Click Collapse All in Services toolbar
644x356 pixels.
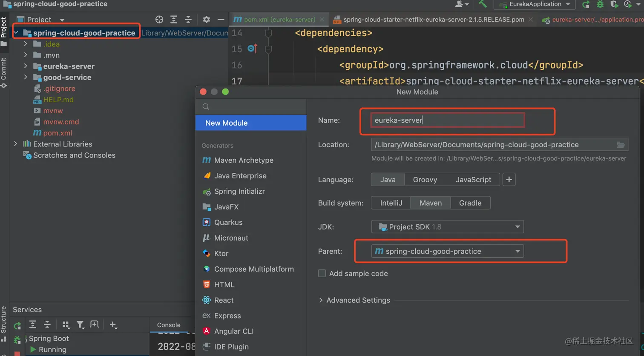click(x=47, y=325)
